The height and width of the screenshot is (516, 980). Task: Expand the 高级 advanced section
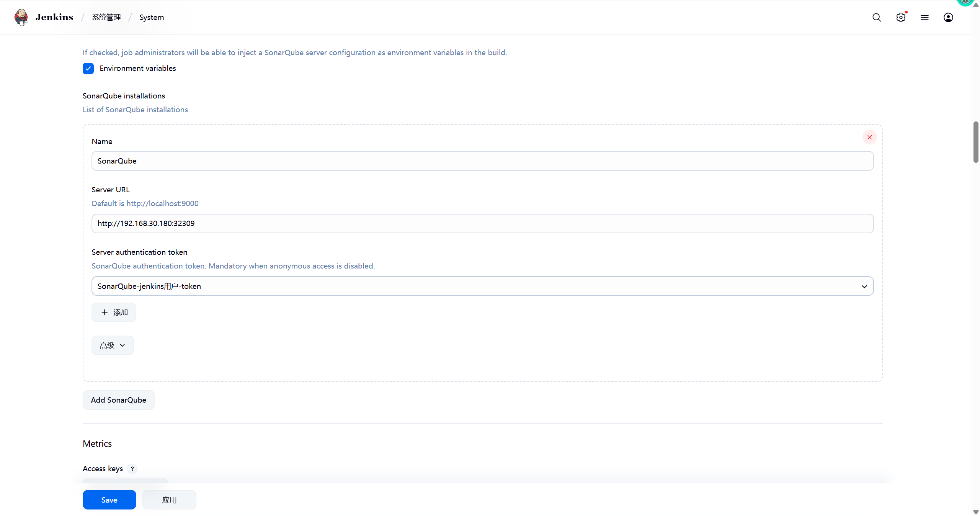pos(113,345)
